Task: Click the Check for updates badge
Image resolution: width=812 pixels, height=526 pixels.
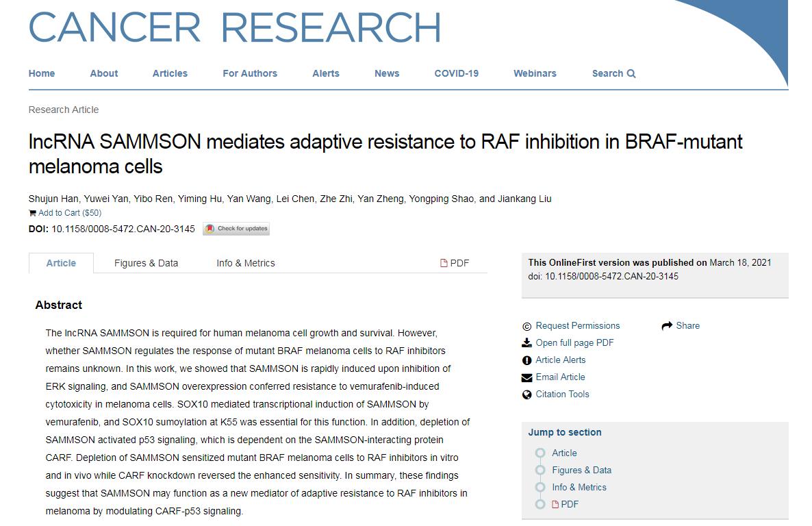Action: click(x=236, y=229)
